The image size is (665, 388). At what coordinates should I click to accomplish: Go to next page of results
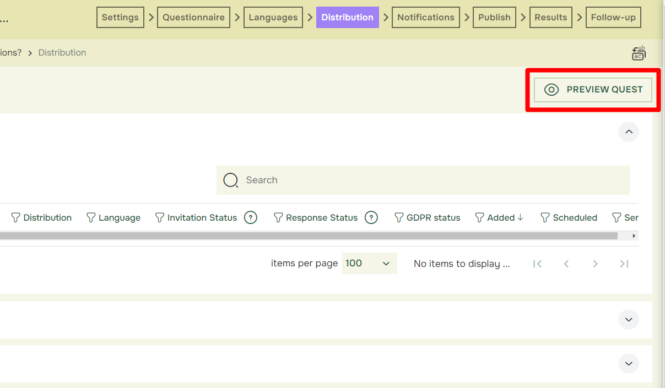(595, 264)
